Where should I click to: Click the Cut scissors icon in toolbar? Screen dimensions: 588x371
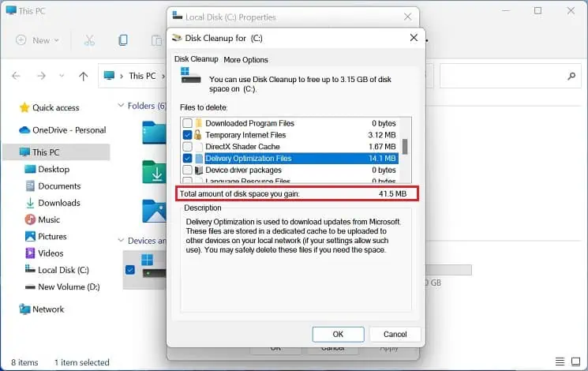pos(89,40)
